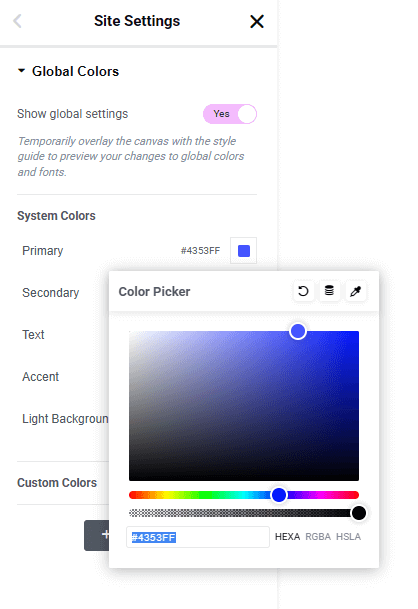
Task: Toggle the Show global settings switch
Action: point(230,114)
